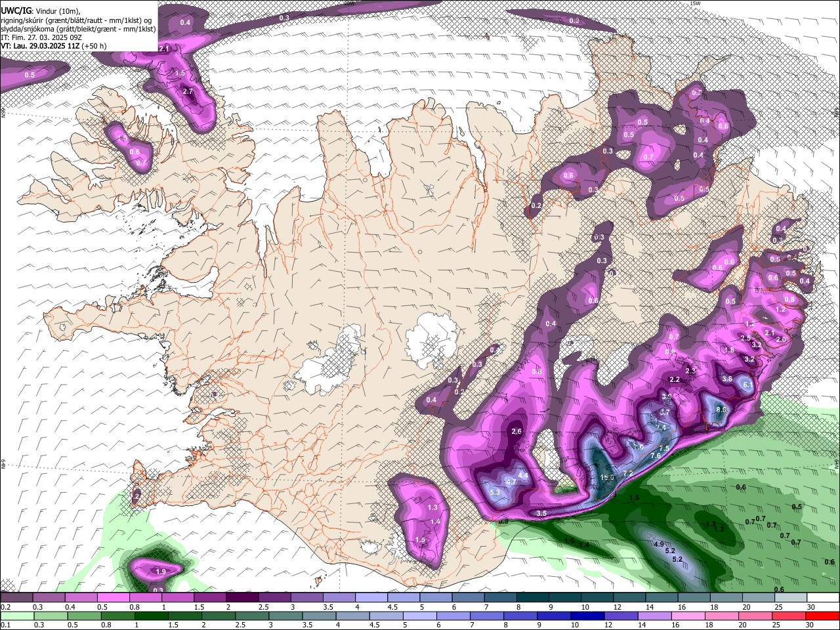840x630 pixels.
Task: Click the 4.7 snowfall value on the map
Action: [511, 482]
